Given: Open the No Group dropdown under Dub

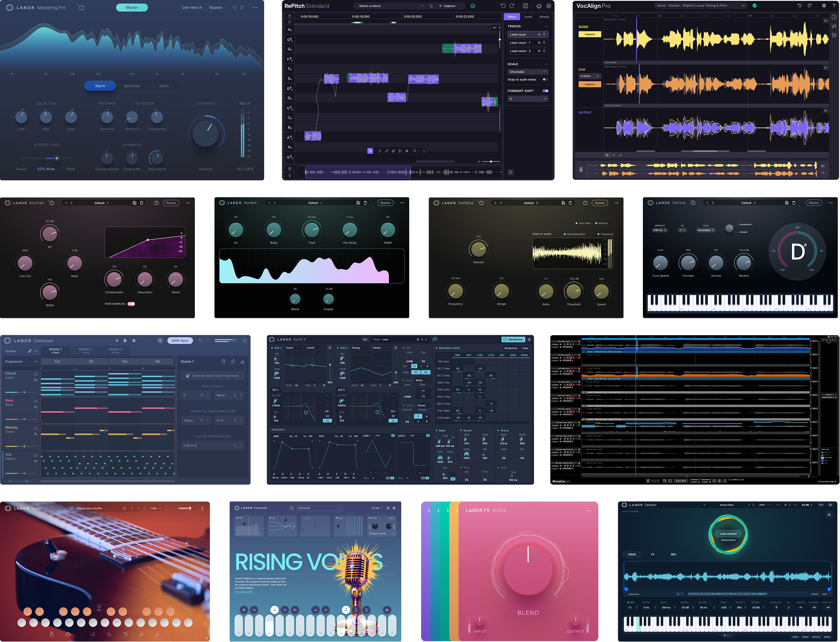Looking at the screenshot, I should [x=590, y=76].
